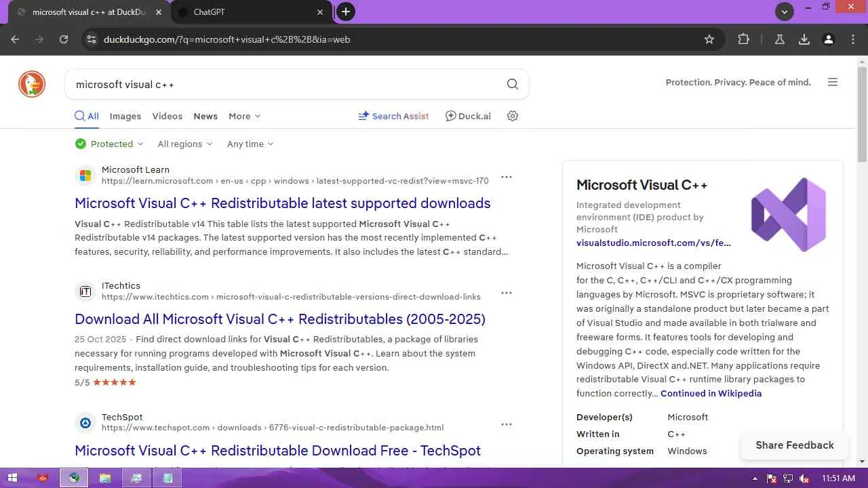The height and width of the screenshot is (488, 868).
Task: Show browser downloads
Action: (x=804, y=39)
